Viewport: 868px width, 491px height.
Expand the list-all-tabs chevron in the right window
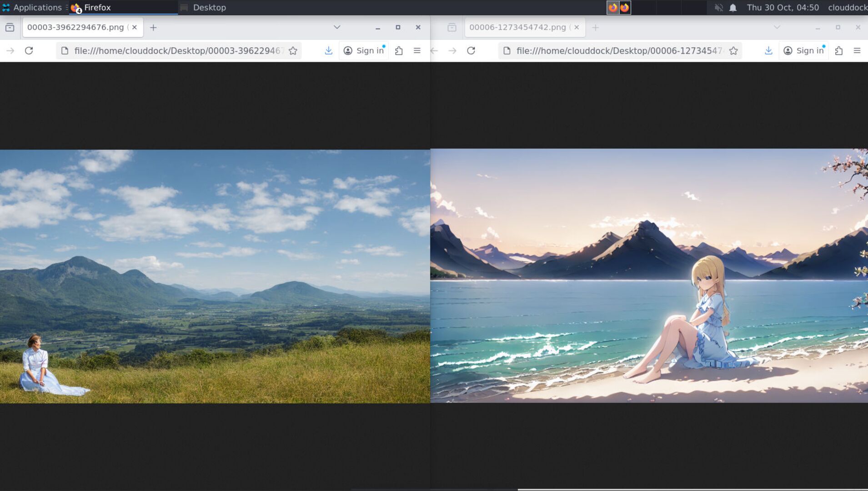pos(777,27)
